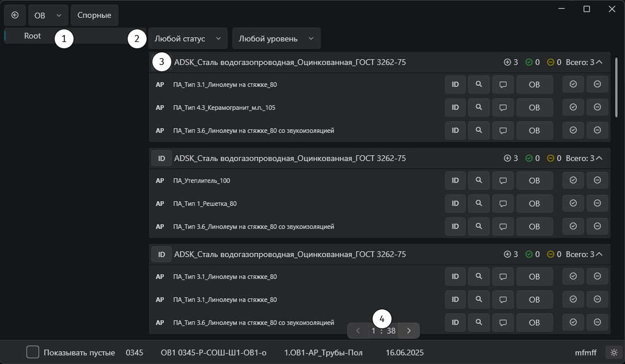Viewport: 625px width, 364px height.
Task: Toggle the Показывать пустые checkbox
Action: tap(33, 352)
